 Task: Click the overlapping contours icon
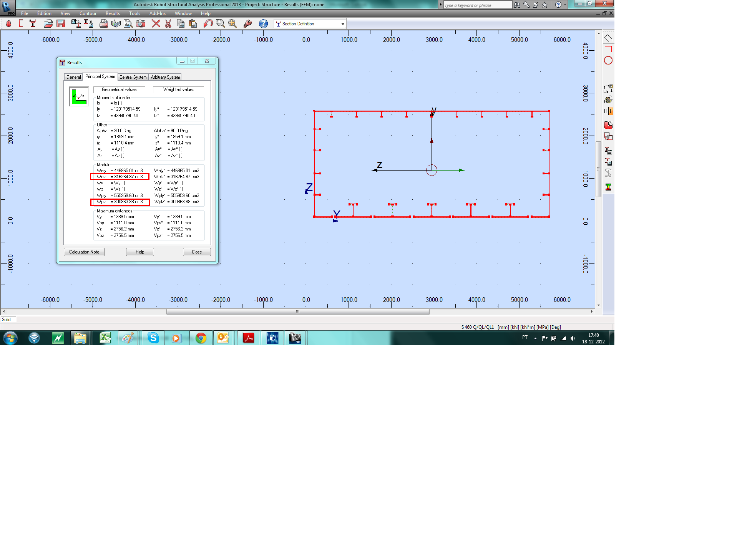[608, 136]
